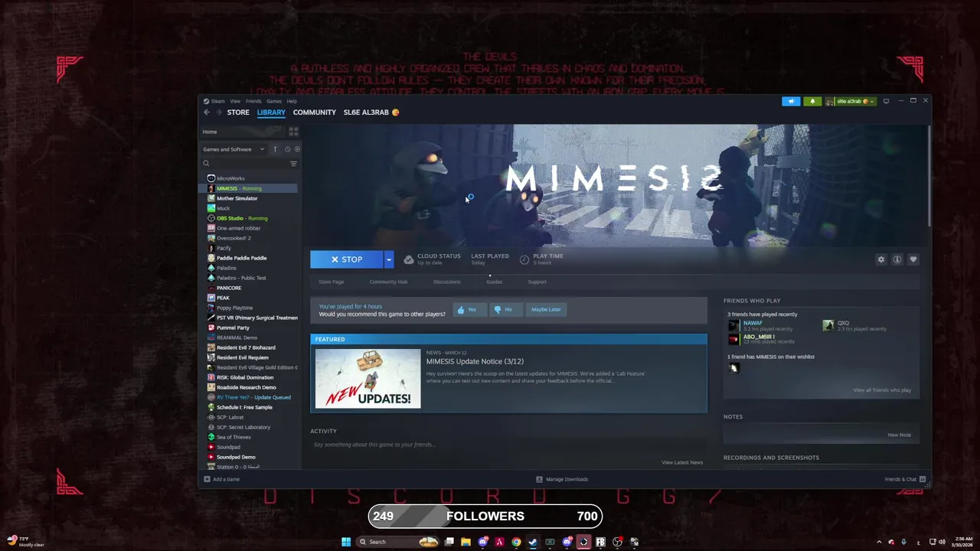This screenshot has height=551, width=980.
Task: Filter library by recent activity clock icon
Action: pos(288,149)
